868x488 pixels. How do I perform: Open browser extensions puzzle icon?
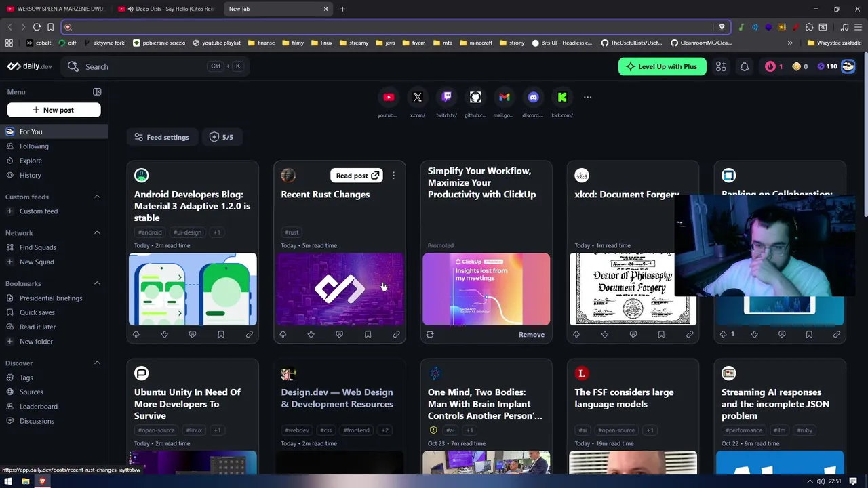pyautogui.click(x=809, y=27)
